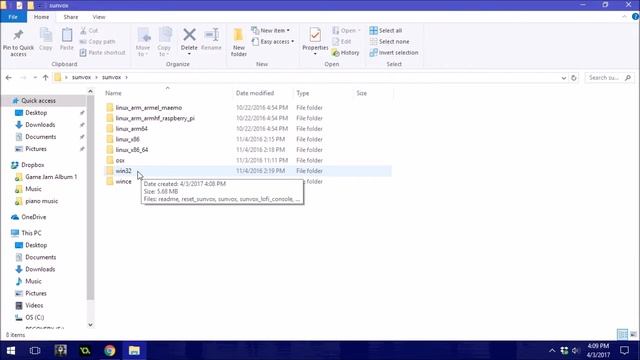Open Chrome from the taskbar

point(109,350)
